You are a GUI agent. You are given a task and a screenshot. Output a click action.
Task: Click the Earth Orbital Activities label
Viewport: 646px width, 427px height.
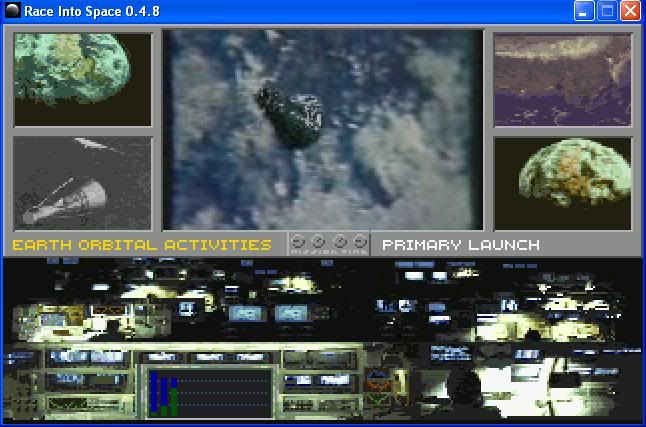tap(142, 245)
